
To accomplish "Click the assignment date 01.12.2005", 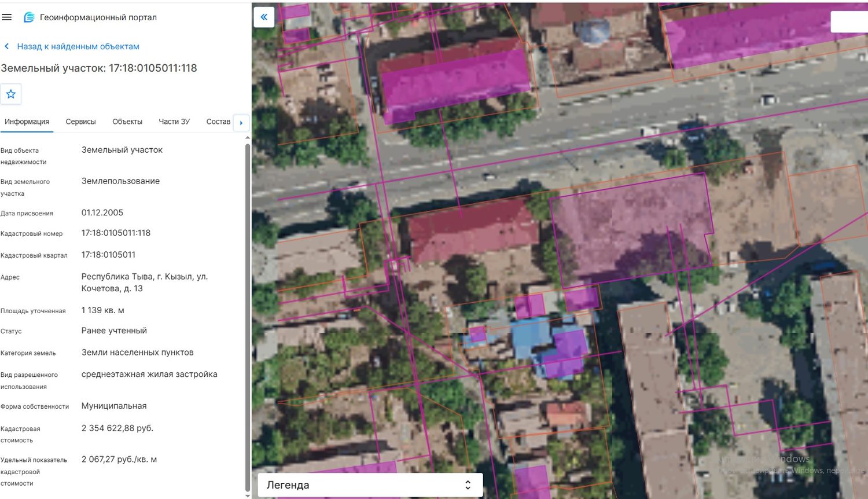I will [102, 212].
